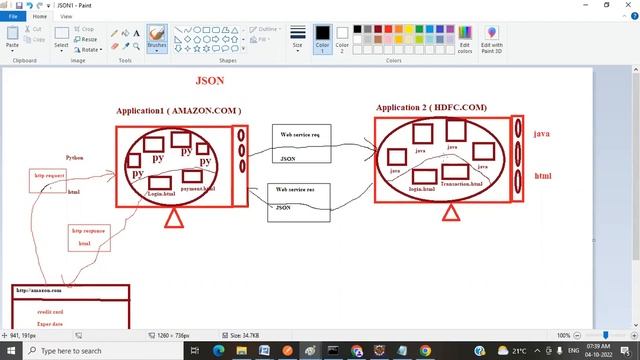This screenshot has width=640, height=360.
Task: Activate the Color 2 selector
Action: [342, 39]
